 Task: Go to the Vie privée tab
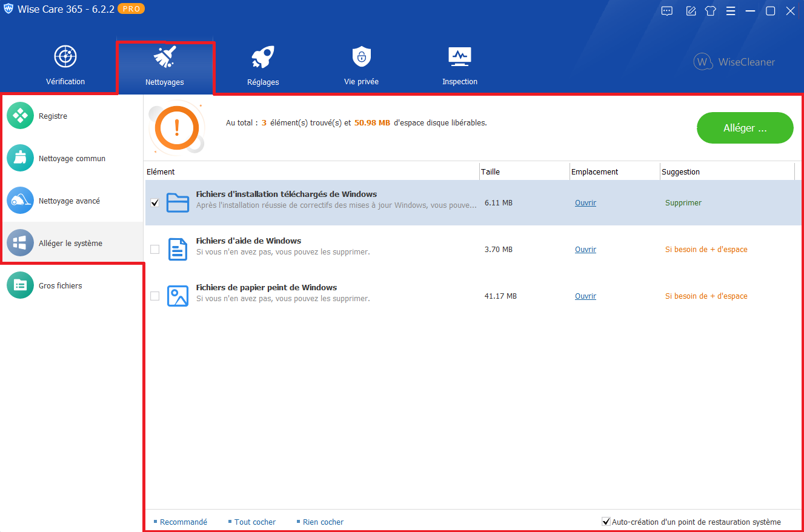(x=361, y=65)
